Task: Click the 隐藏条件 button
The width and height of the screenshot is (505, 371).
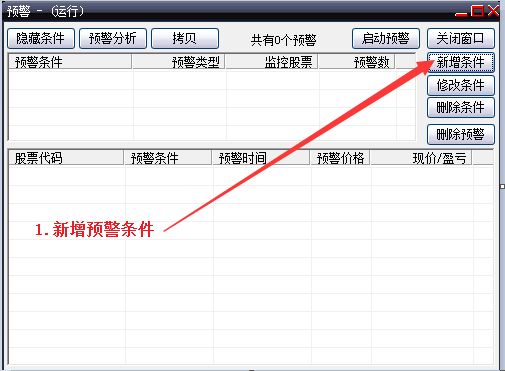Action: click(41, 39)
